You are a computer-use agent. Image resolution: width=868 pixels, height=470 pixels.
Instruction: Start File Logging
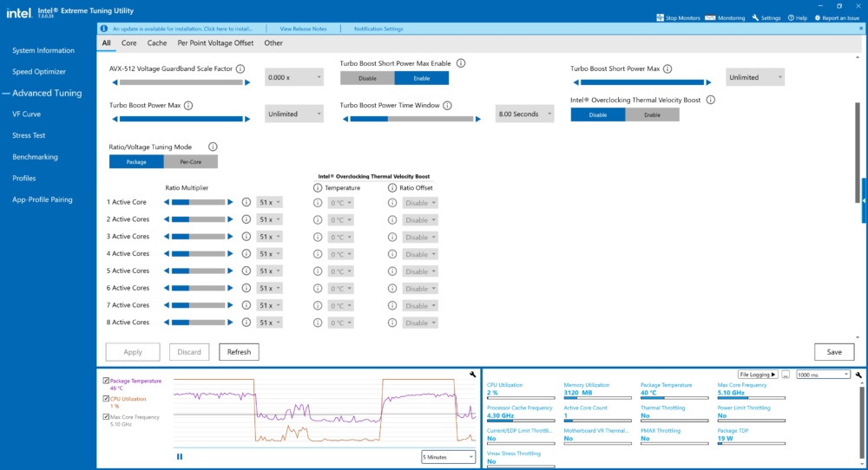coord(758,375)
